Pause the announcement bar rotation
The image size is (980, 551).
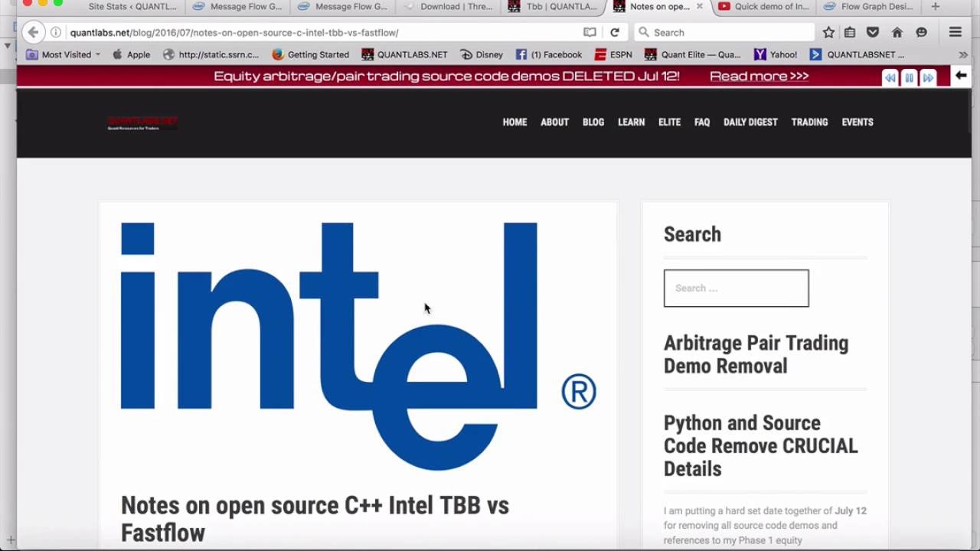point(909,77)
